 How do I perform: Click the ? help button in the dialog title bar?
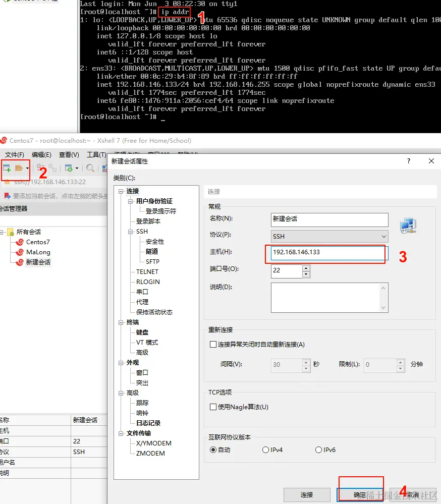[x=409, y=161]
